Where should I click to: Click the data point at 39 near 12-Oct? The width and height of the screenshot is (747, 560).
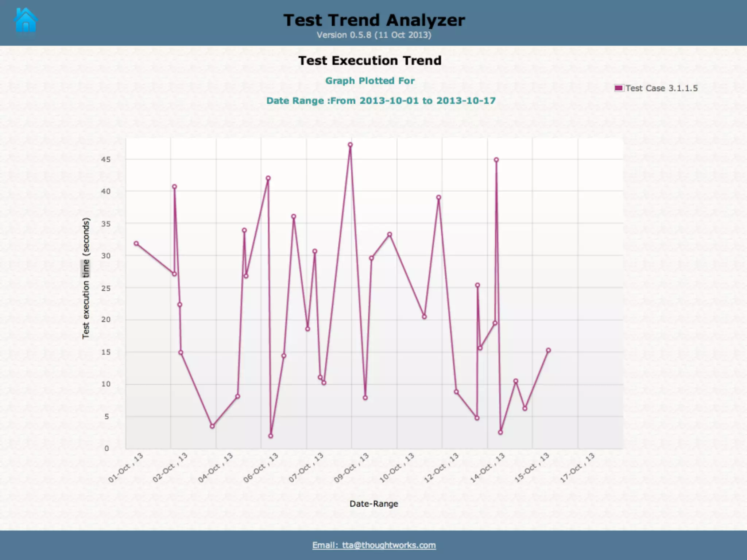438,197
